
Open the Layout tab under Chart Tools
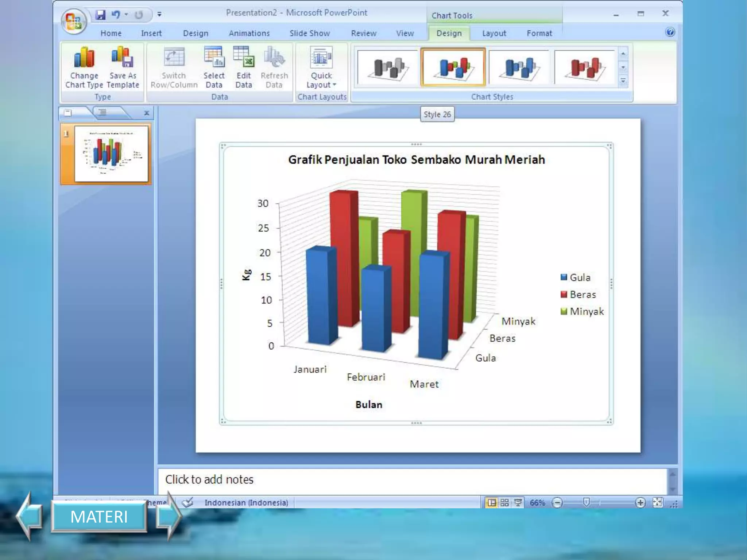[494, 33]
